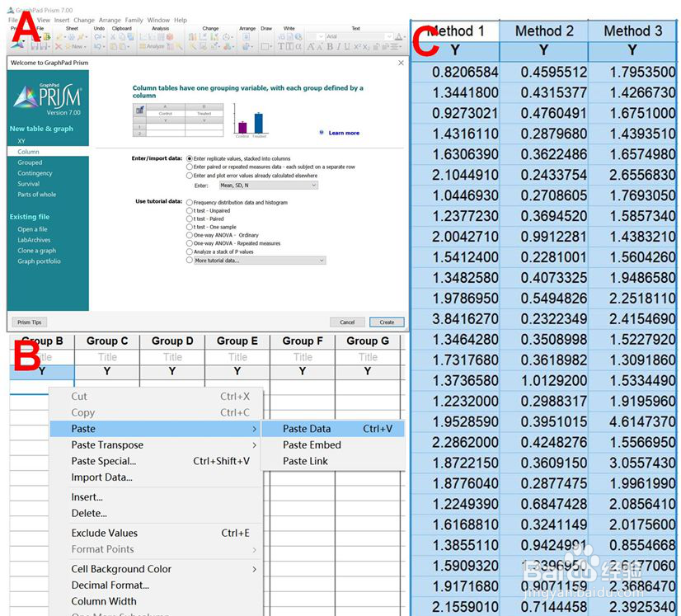The image size is (681, 616).
Task: Click 'Graph portfolio' in the sidebar
Action: pyautogui.click(x=39, y=261)
